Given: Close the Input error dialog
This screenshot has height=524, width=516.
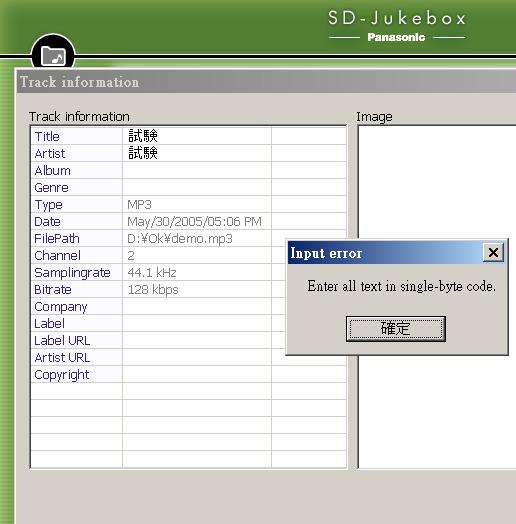Looking at the screenshot, I should point(493,252).
